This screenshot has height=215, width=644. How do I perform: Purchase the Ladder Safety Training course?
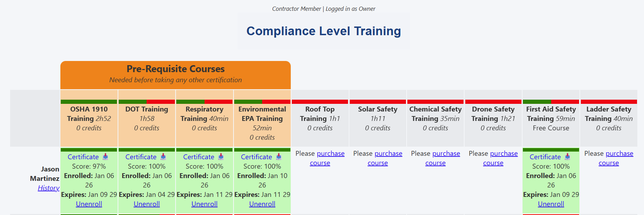click(619, 154)
